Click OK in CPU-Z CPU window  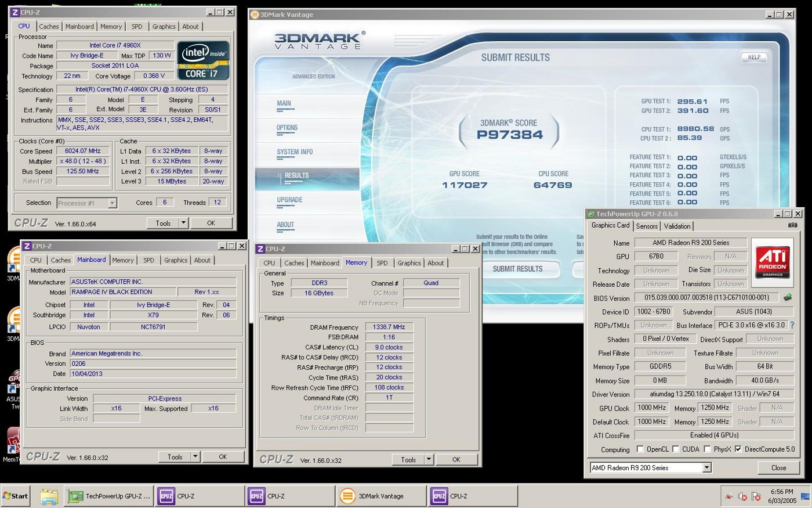tap(211, 223)
